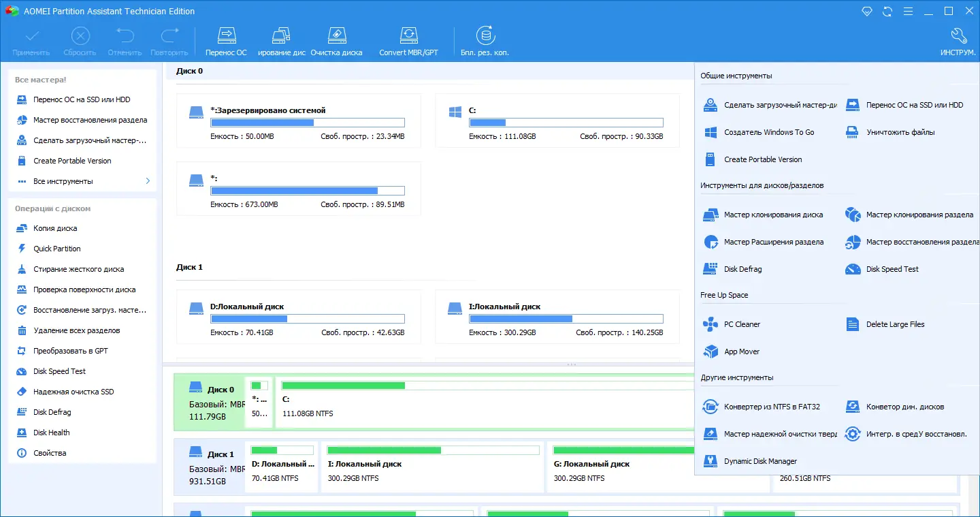
Task: Open the Convert MBR/GPT tool
Action: 408,42
